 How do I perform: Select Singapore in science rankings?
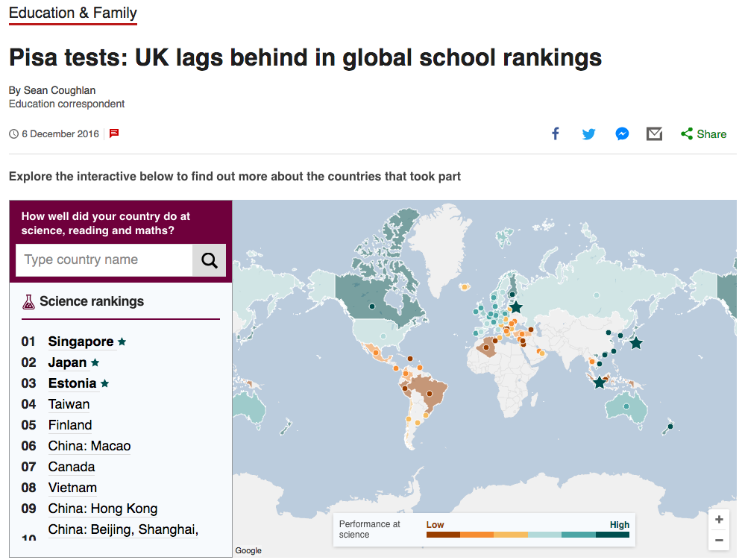pos(81,342)
